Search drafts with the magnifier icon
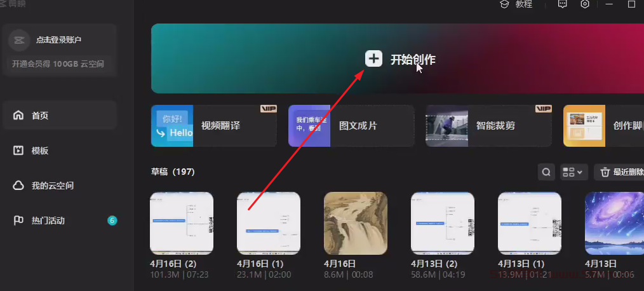The image size is (644, 291). pos(546,172)
